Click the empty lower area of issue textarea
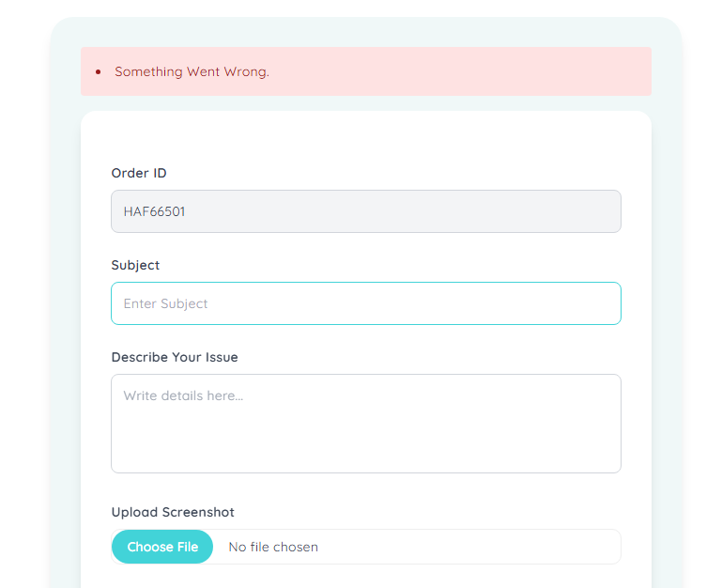722x588 pixels. coord(366,447)
